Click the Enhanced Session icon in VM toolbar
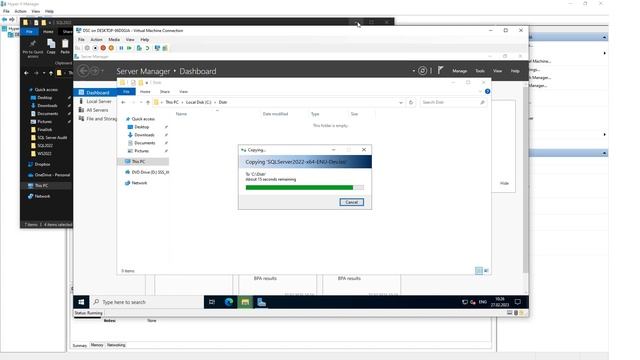The width and height of the screenshot is (640, 360). 157,48
